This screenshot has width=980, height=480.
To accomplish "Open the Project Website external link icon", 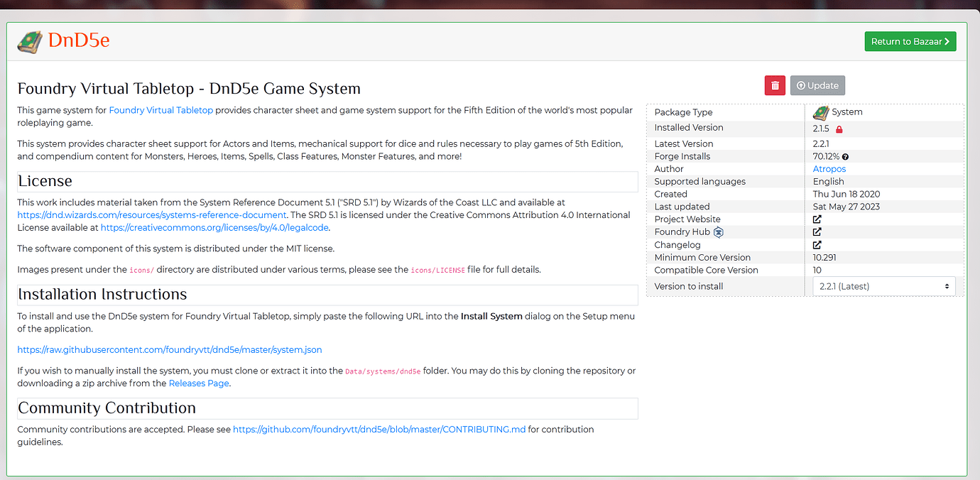I will pos(817,219).
